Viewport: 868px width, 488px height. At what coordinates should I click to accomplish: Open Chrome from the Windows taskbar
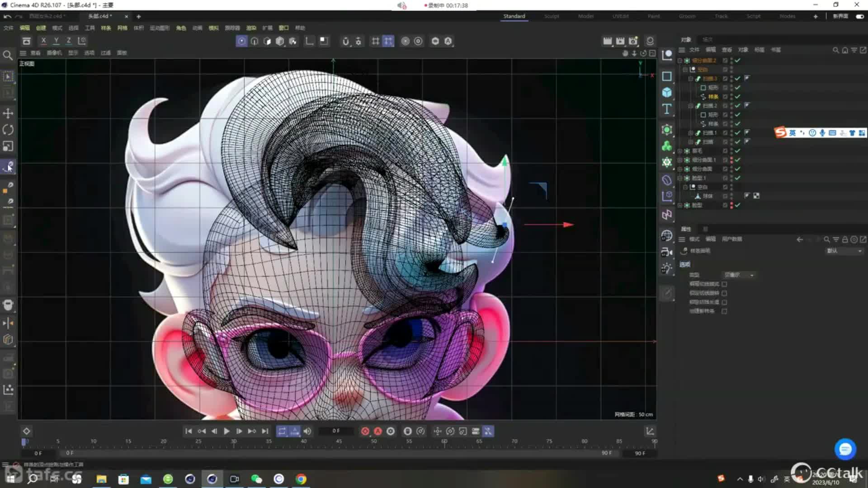click(x=301, y=479)
